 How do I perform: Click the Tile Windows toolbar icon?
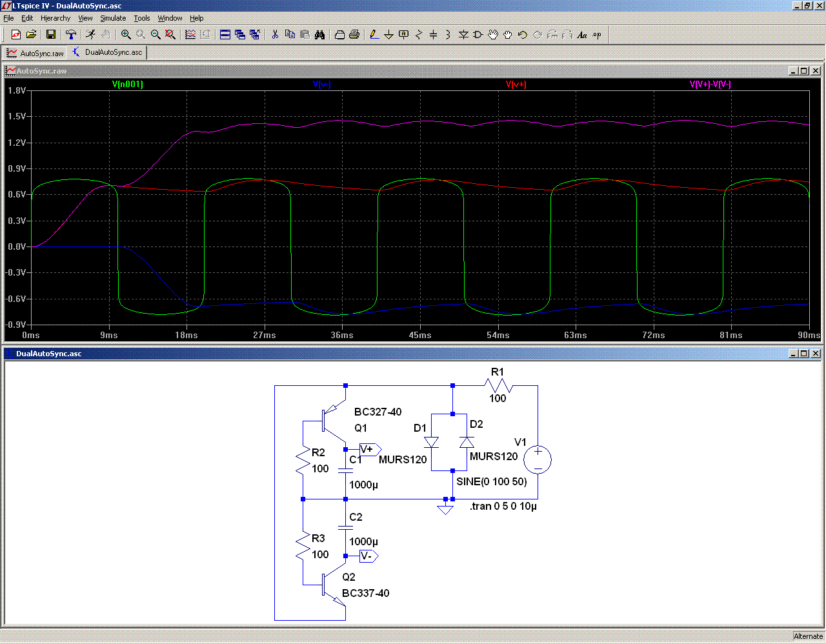pos(225,35)
